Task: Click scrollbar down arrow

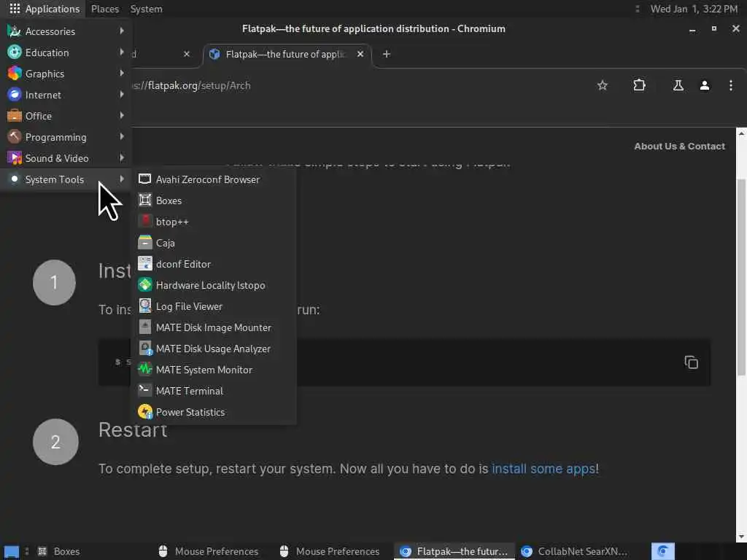Action: point(741,537)
